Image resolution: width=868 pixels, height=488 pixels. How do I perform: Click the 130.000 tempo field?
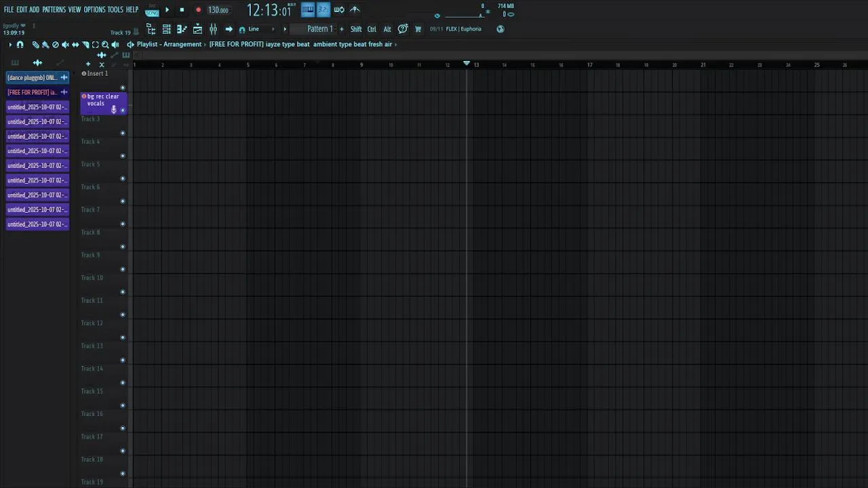(218, 10)
